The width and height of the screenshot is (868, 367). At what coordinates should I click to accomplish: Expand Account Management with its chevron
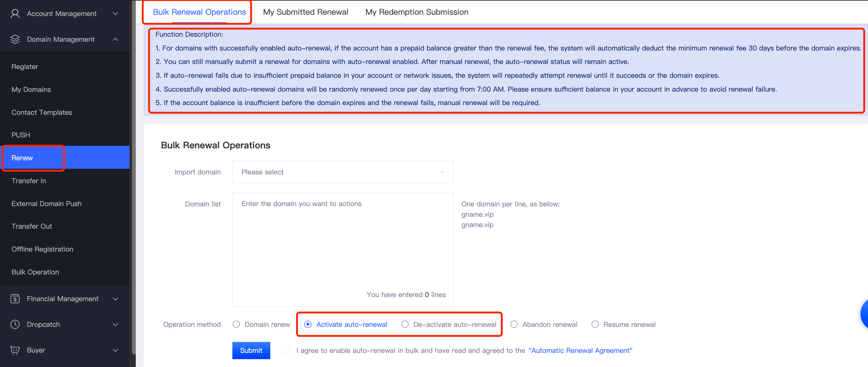pos(116,13)
